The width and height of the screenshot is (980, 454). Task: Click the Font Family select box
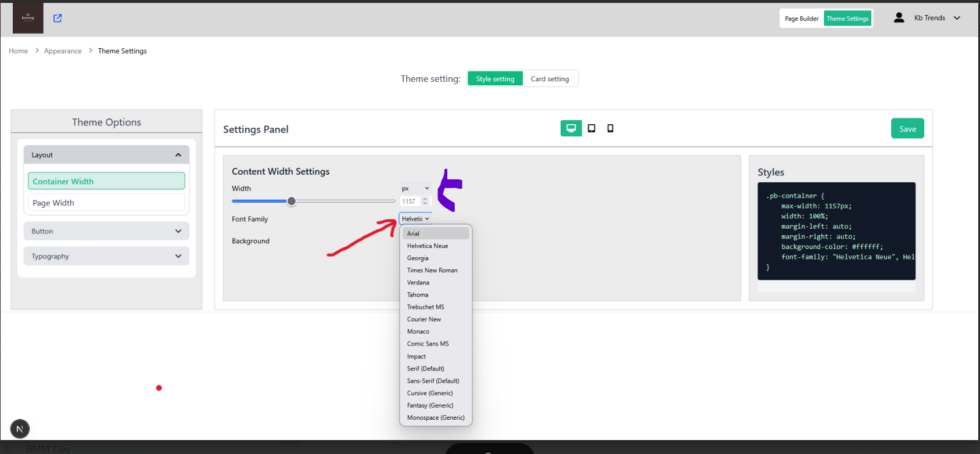point(415,219)
